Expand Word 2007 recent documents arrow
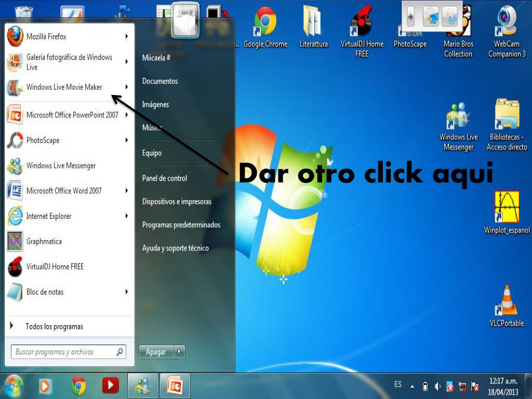 tap(127, 191)
